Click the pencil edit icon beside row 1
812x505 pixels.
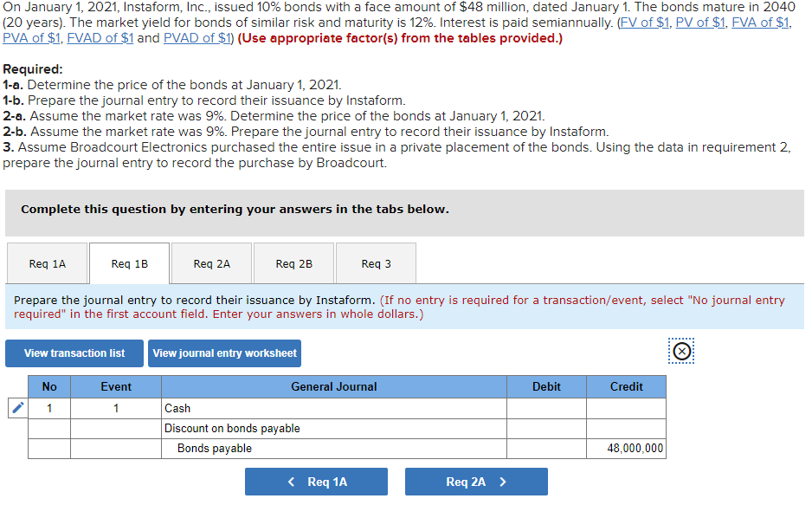(x=17, y=408)
